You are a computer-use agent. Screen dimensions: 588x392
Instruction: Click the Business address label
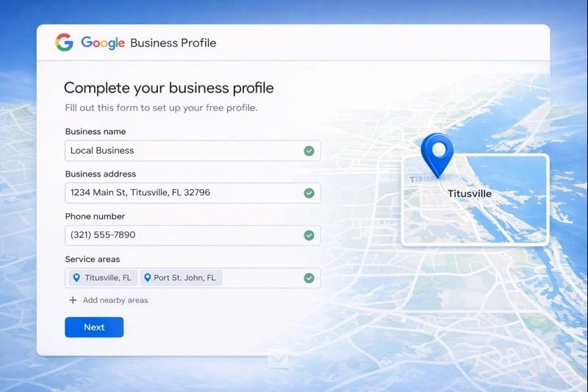[x=101, y=174]
